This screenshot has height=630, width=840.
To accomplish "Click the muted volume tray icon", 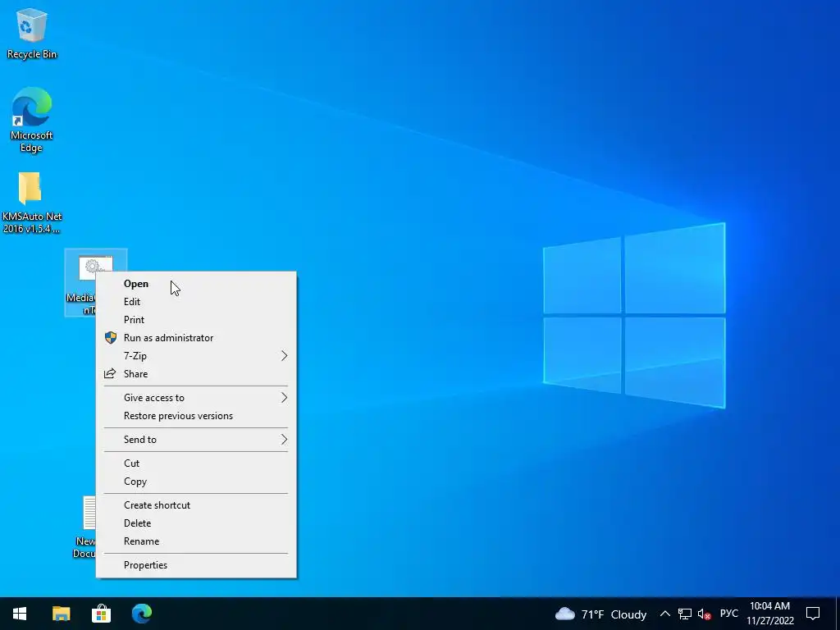I will coord(705,614).
